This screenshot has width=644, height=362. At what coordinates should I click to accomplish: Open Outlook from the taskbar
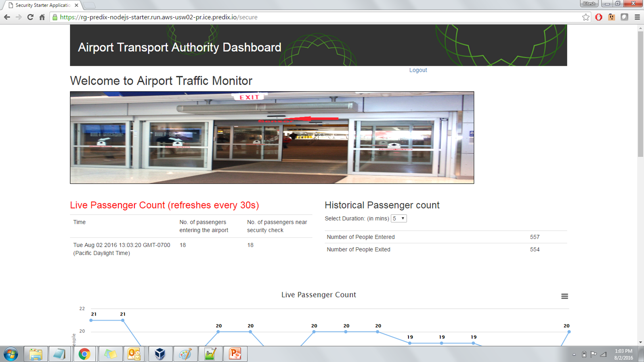coord(134,354)
